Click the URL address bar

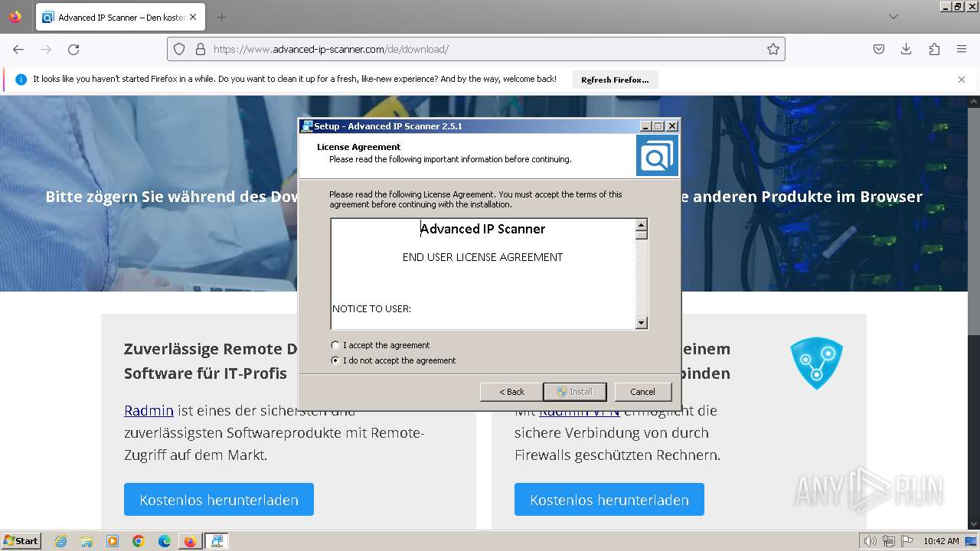[x=476, y=49]
